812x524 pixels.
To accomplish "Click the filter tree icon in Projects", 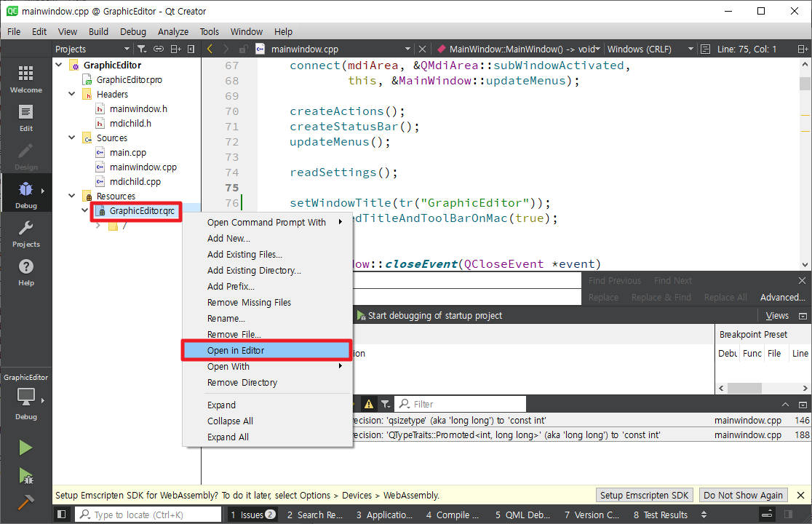I will (141, 49).
